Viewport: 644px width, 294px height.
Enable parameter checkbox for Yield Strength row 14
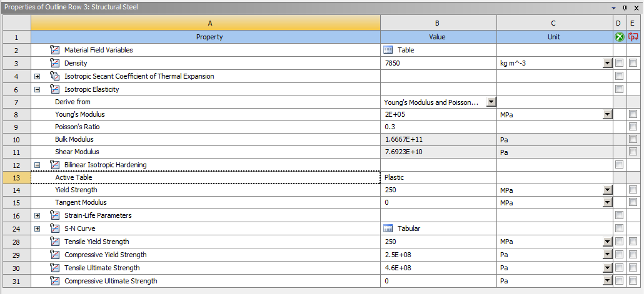[x=633, y=190]
